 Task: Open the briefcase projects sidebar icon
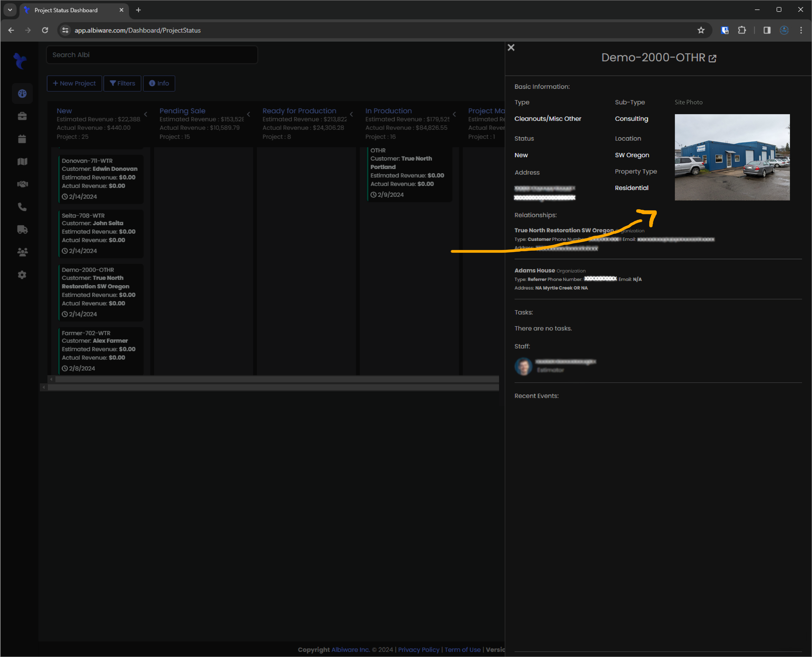tap(22, 116)
